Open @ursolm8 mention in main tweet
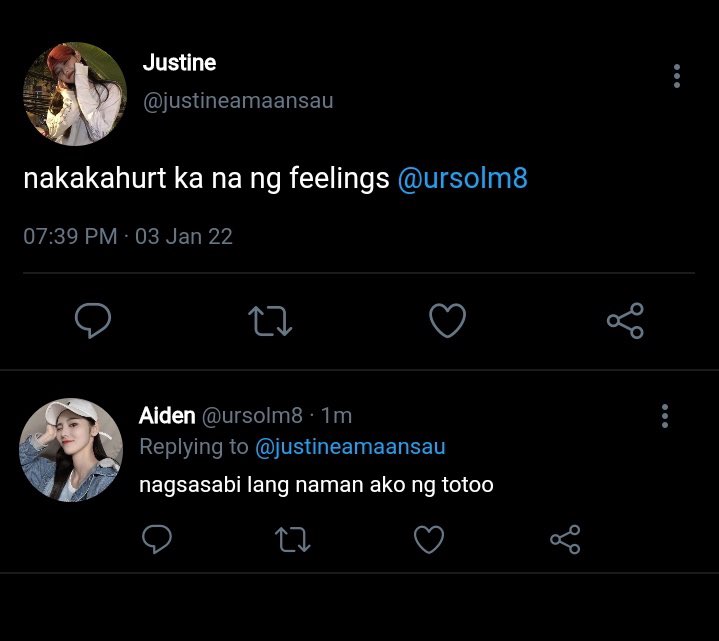 [x=463, y=178]
